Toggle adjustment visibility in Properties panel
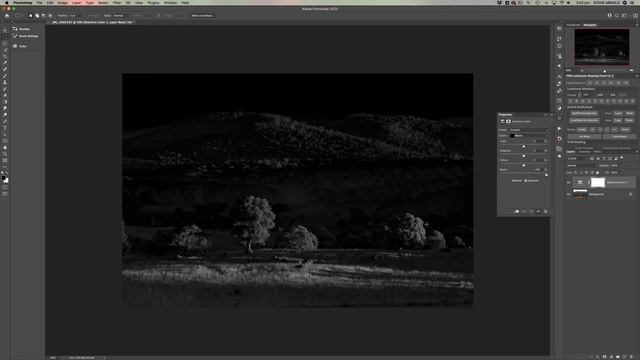Viewport: 640px width, 360px height. (x=538, y=211)
